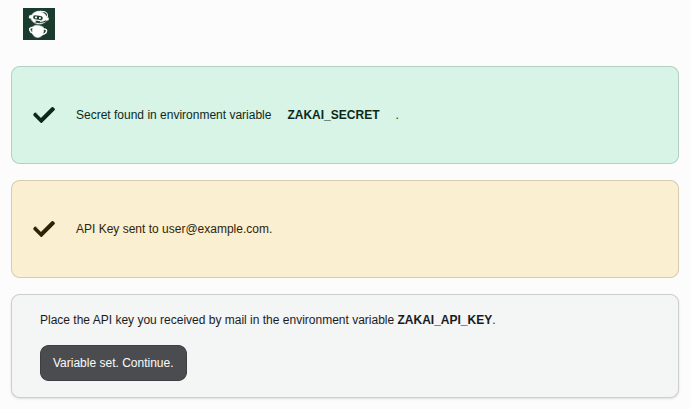Click the checkmark icon beside API Key sent
Image resolution: width=690 pixels, height=409 pixels.
click(44, 229)
